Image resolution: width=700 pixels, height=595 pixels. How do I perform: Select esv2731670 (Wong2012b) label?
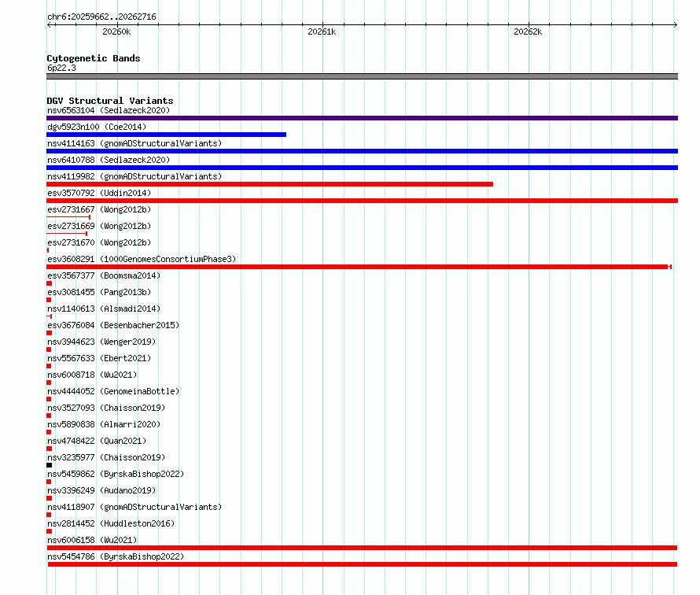[99, 242]
